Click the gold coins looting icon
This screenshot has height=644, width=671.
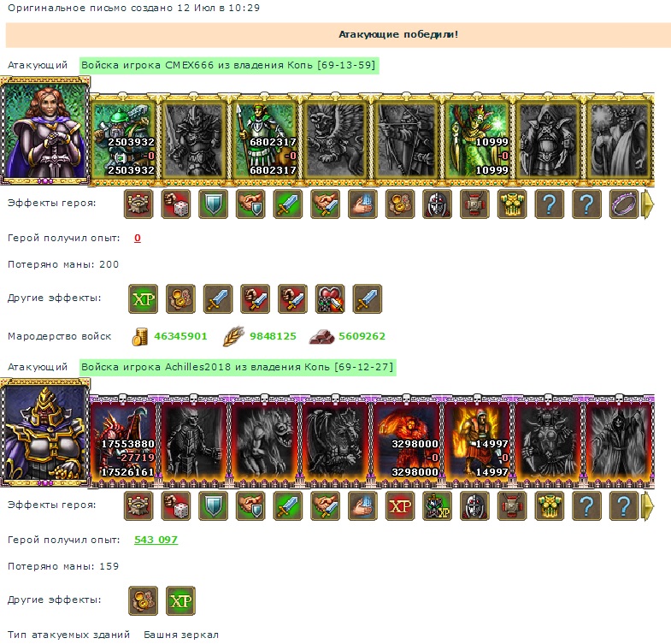(x=139, y=337)
